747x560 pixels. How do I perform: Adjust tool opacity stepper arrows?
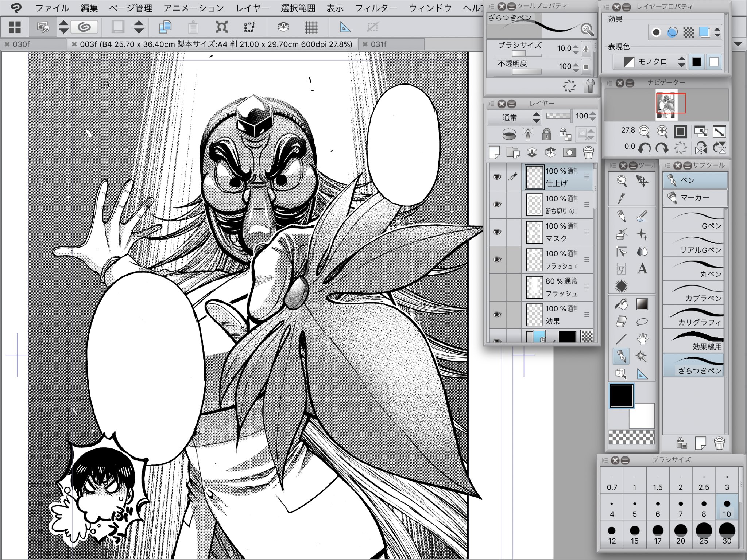(x=576, y=67)
